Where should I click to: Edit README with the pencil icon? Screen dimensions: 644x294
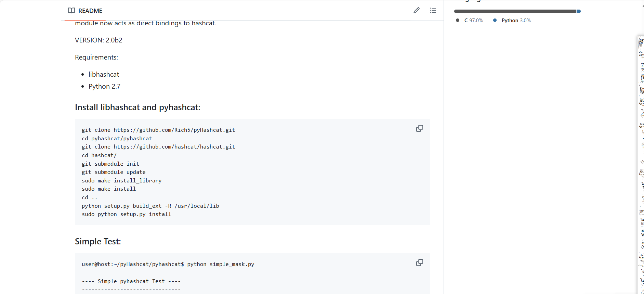(416, 11)
